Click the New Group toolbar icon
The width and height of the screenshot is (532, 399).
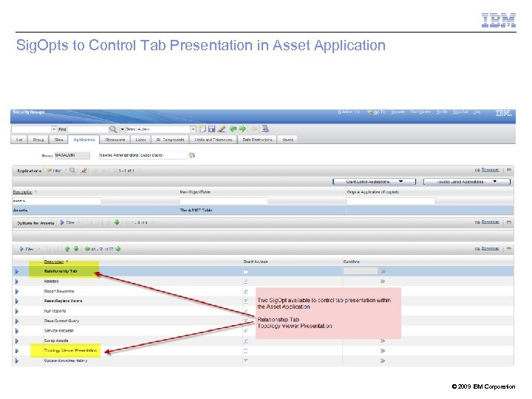202,129
